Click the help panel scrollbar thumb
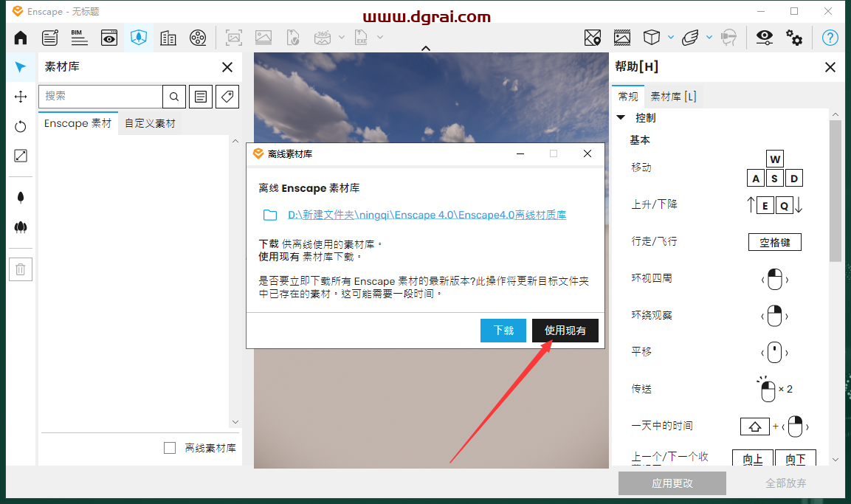Image resolution: width=851 pixels, height=504 pixels. [x=836, y=191]
